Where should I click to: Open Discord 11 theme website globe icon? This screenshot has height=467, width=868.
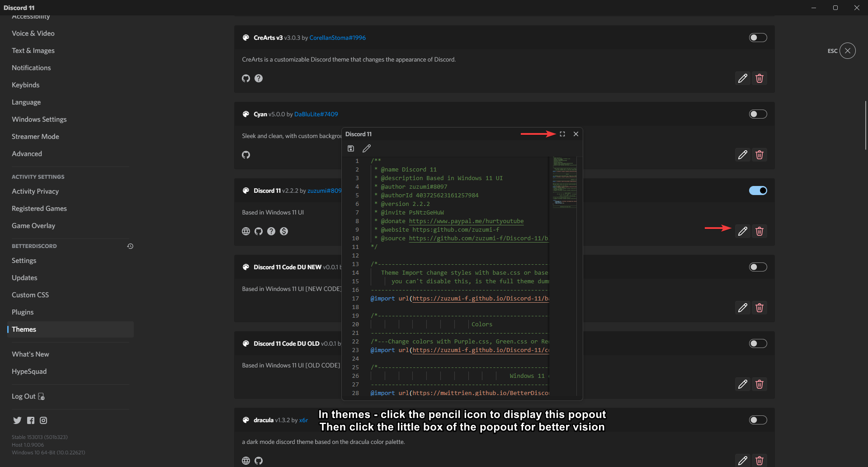246,231
